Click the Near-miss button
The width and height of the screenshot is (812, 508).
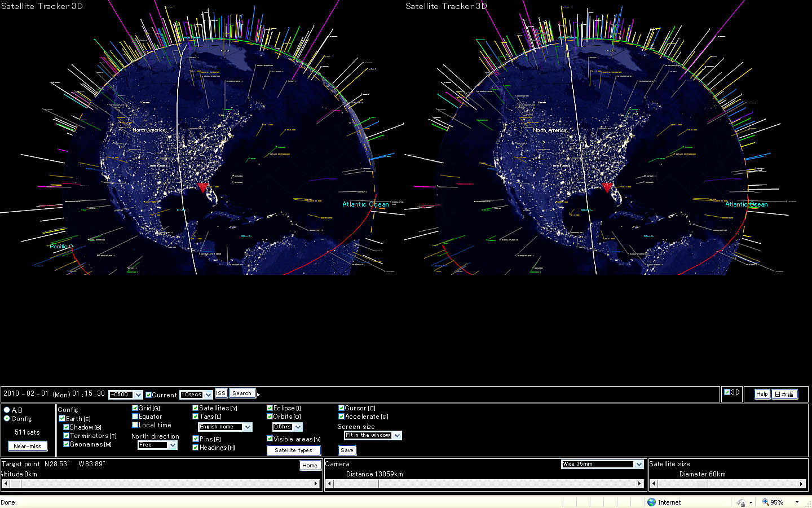(28, 446)
